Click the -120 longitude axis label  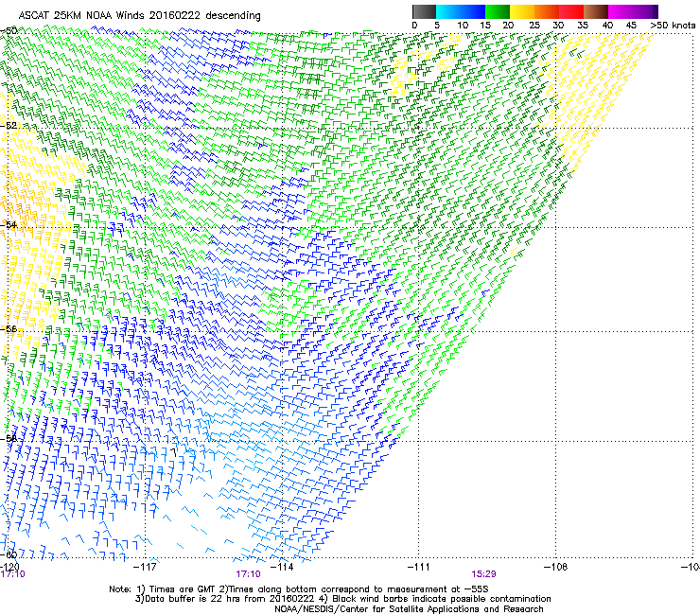point(9,567)
